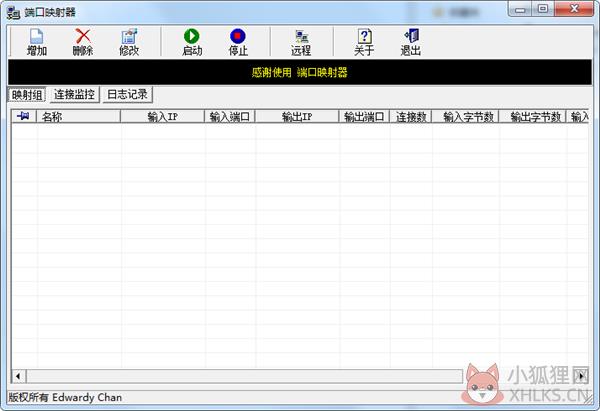Image resolution: width=600 pixels, height=411 pixels.
Task: Stop mapping with the 停止 icon
Action: [x=238, y=42]
